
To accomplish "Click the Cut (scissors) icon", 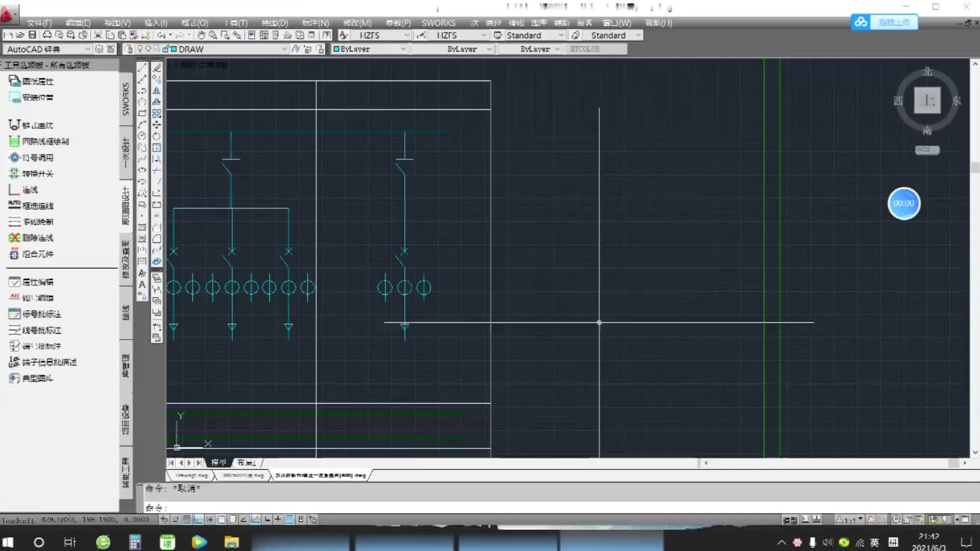I will (98, 35).
